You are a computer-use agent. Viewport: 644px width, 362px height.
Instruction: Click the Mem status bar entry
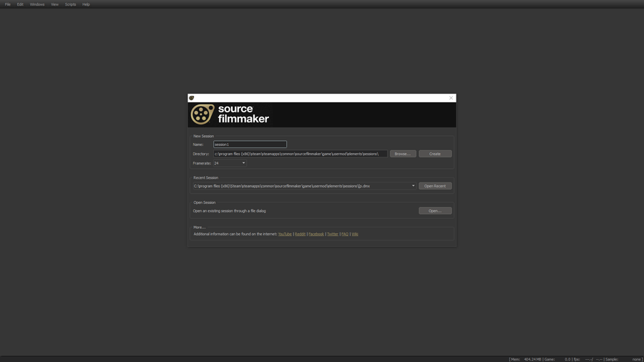[x=526, y=360]
